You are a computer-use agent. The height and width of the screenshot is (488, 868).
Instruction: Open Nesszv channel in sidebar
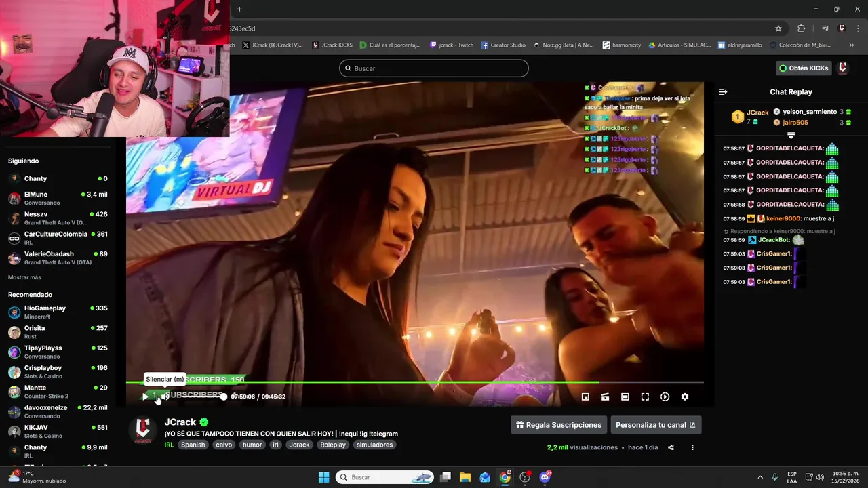(58, 218)
